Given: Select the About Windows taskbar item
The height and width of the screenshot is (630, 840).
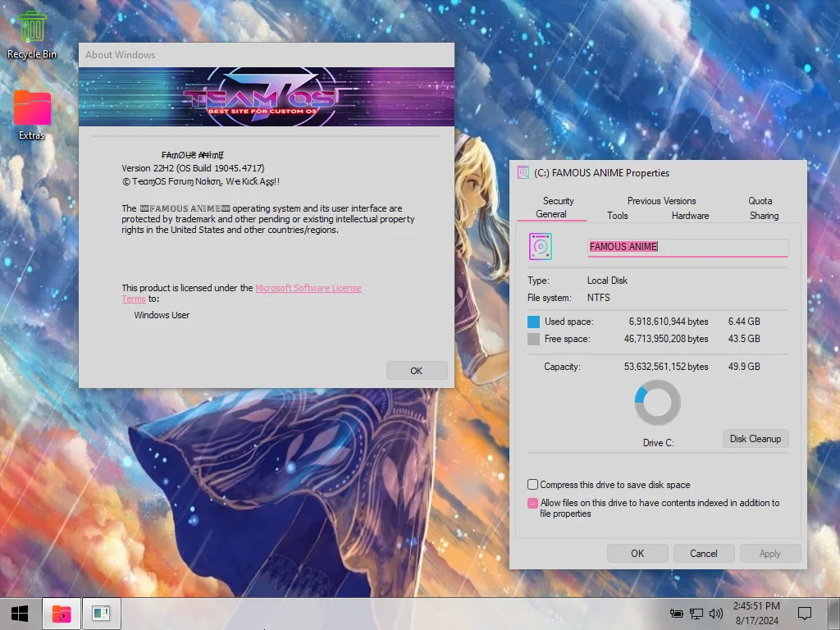Looking at the screenshot, I should point(101,614).
